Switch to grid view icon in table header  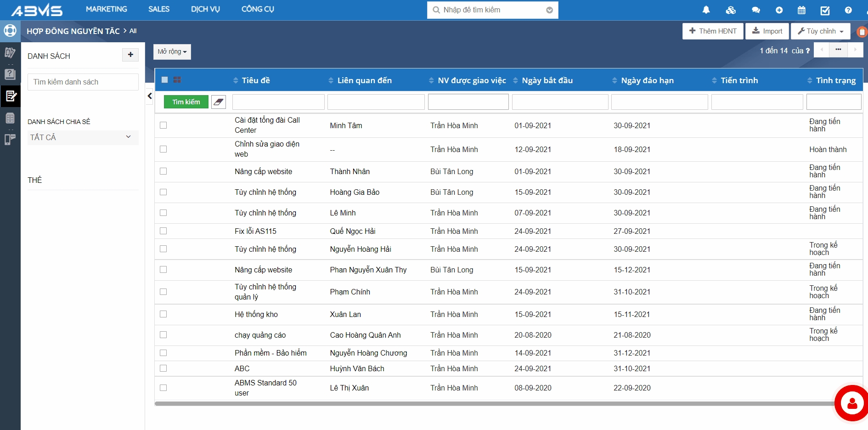click(x=177, y=80)
